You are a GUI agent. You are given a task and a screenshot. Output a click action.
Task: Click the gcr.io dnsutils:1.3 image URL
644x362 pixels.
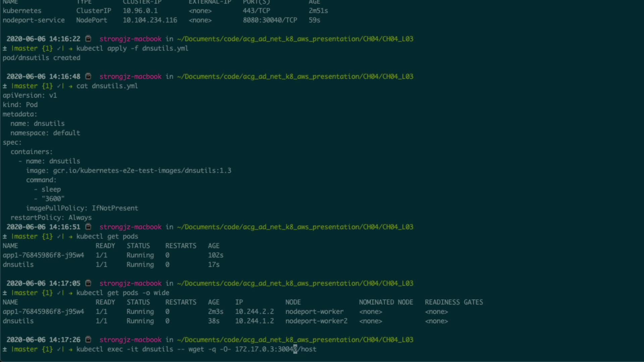coord(142,171)
